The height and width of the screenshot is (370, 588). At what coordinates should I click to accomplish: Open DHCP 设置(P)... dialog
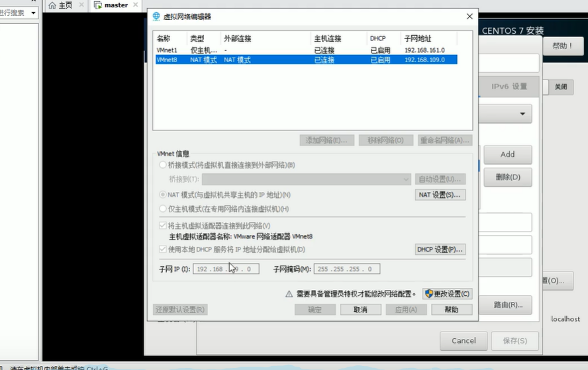coord(440,250)
